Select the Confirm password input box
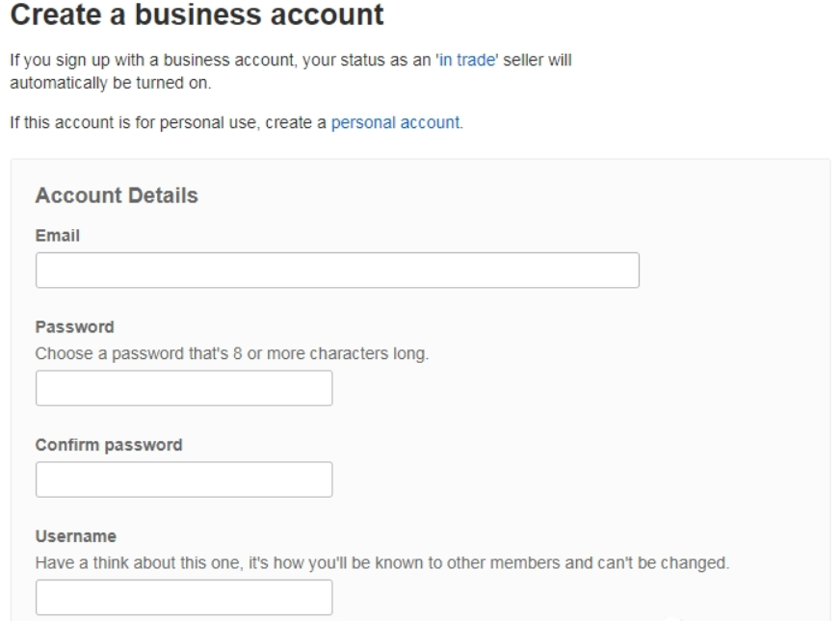 [x=184, y=479]
